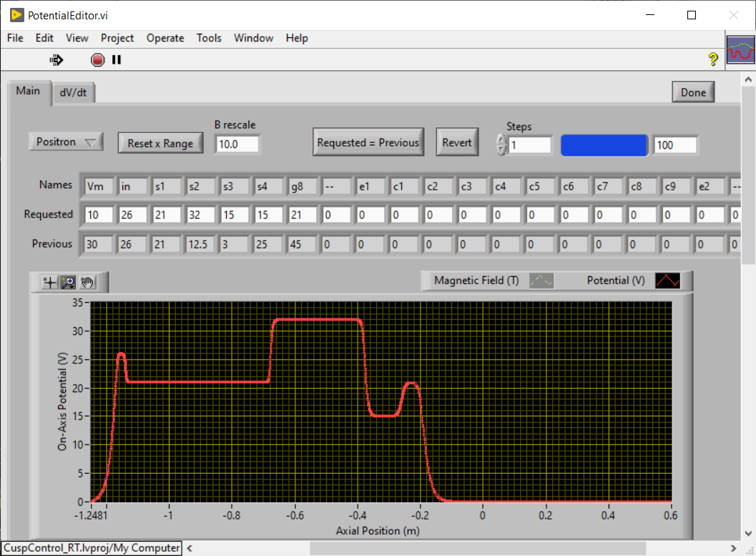Click the -1.2481 x-axis minimum label
This screenshot has width=756, height=556.
(91, 515)
